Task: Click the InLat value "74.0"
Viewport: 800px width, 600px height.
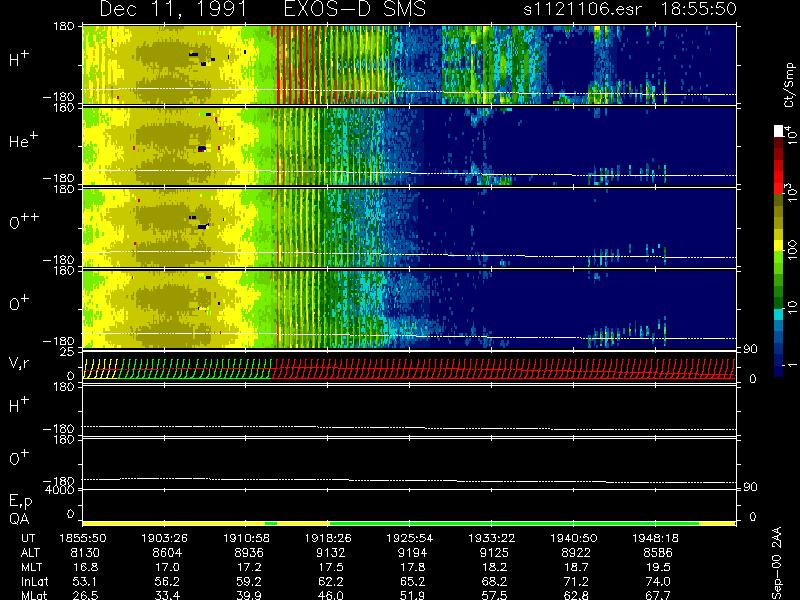Action: (x=658, y=581)
